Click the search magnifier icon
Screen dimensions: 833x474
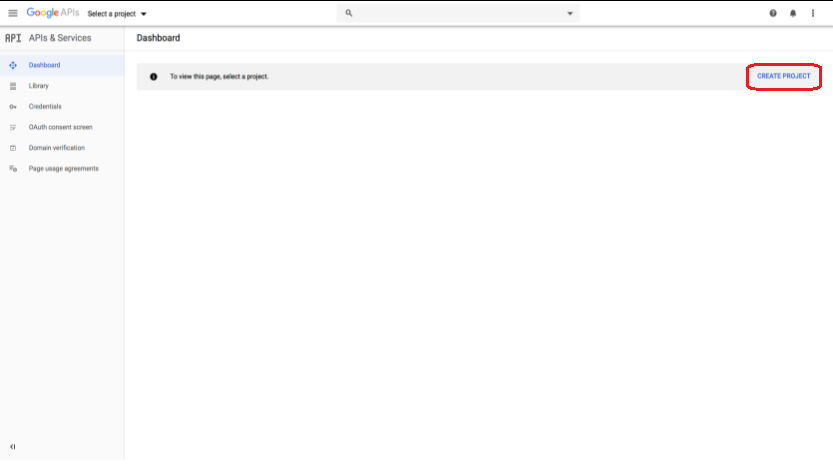point(349,13)
